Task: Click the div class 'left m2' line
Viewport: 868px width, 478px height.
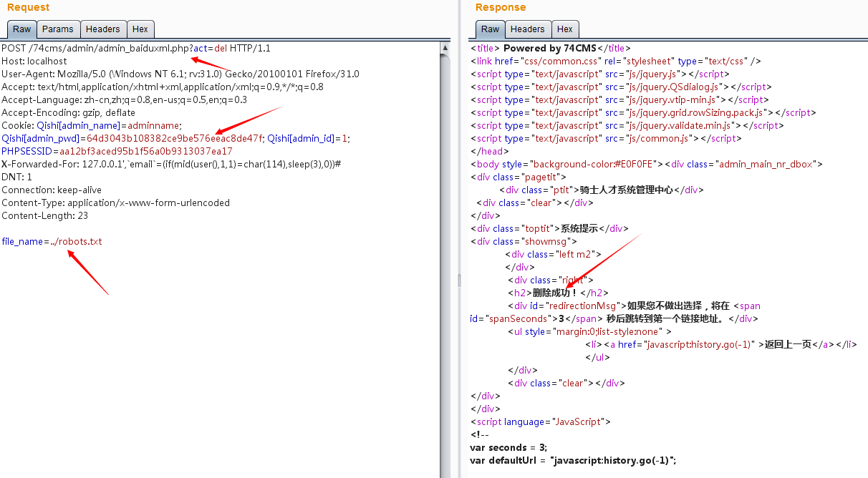Action: (x=553, y=254)
